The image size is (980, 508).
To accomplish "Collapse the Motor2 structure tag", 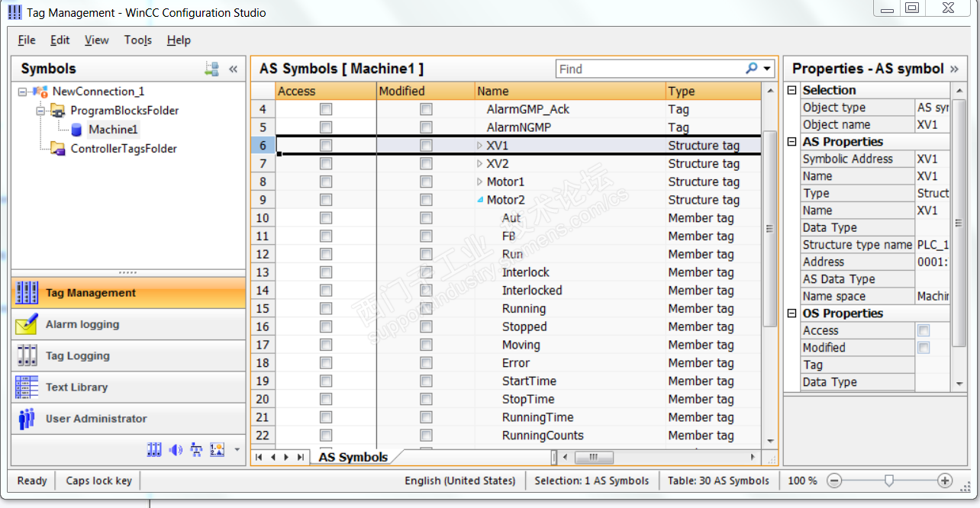I will 479,200.
